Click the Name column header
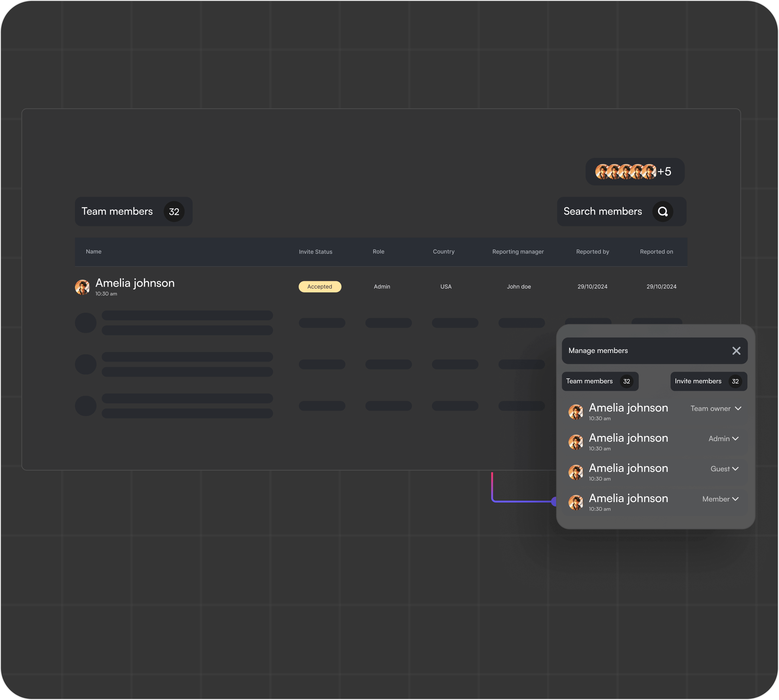 (94, 251)
